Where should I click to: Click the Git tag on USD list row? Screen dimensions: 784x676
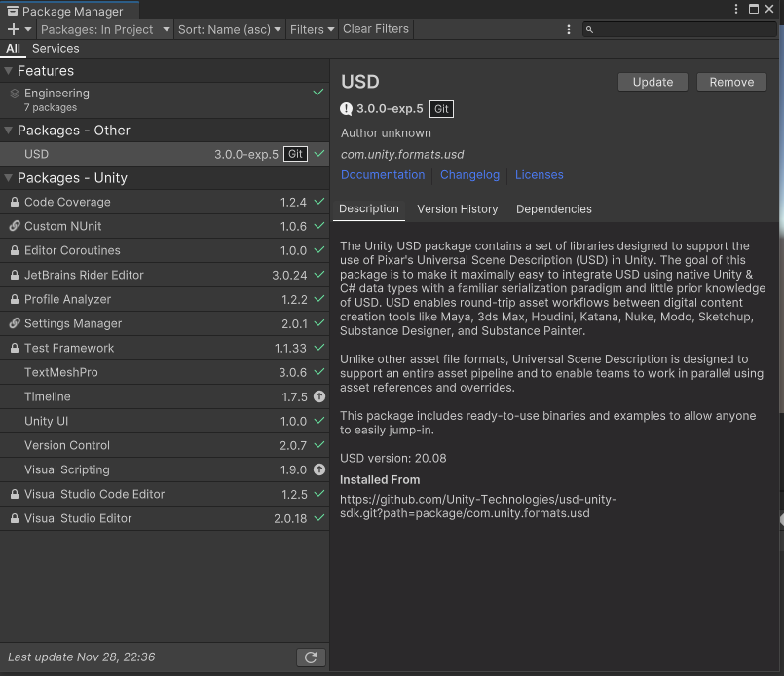295,154
